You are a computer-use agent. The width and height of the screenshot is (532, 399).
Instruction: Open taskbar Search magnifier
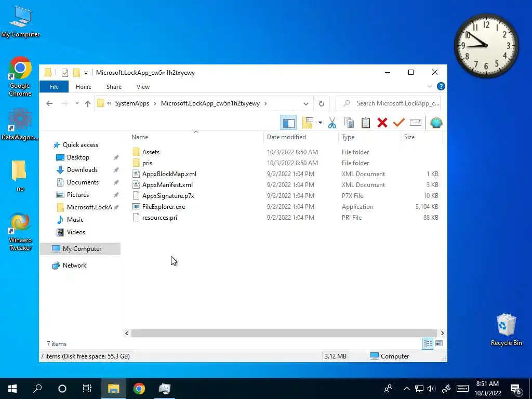pyautogui.click(x=37, y=389)
